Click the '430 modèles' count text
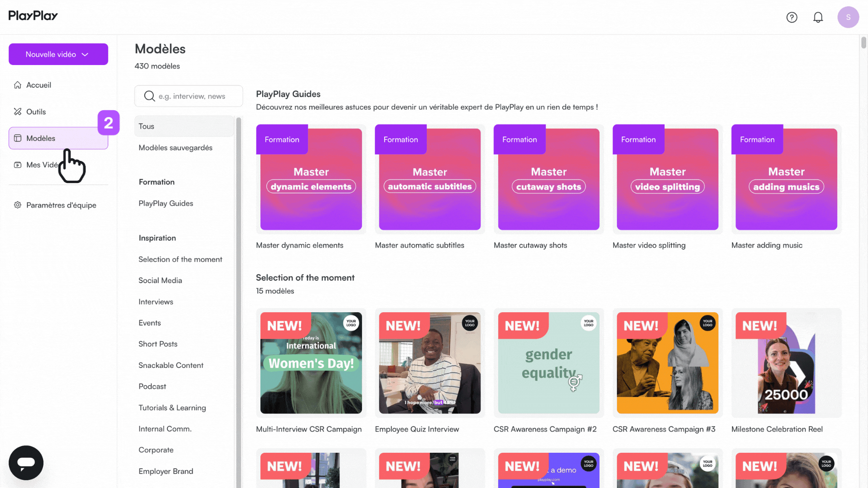 157,66
